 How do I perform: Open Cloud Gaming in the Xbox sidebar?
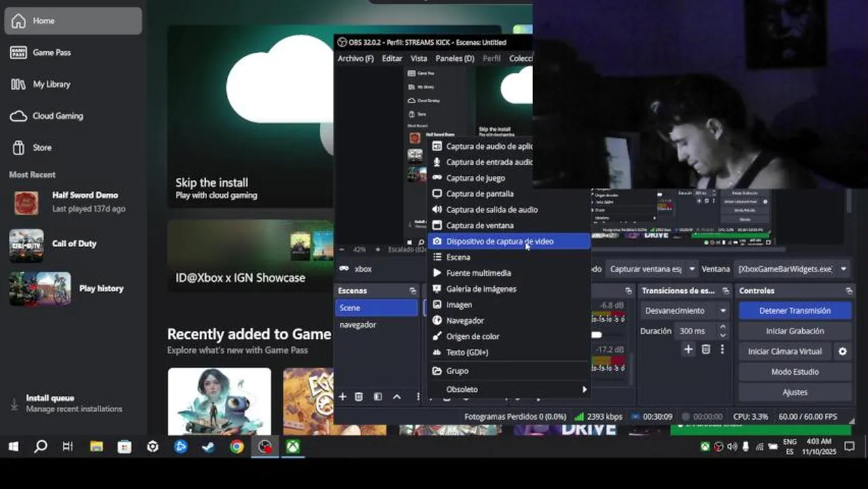[x=73, y=115]
